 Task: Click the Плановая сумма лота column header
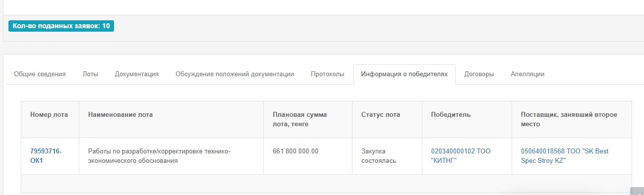click(x=308, y=119)
